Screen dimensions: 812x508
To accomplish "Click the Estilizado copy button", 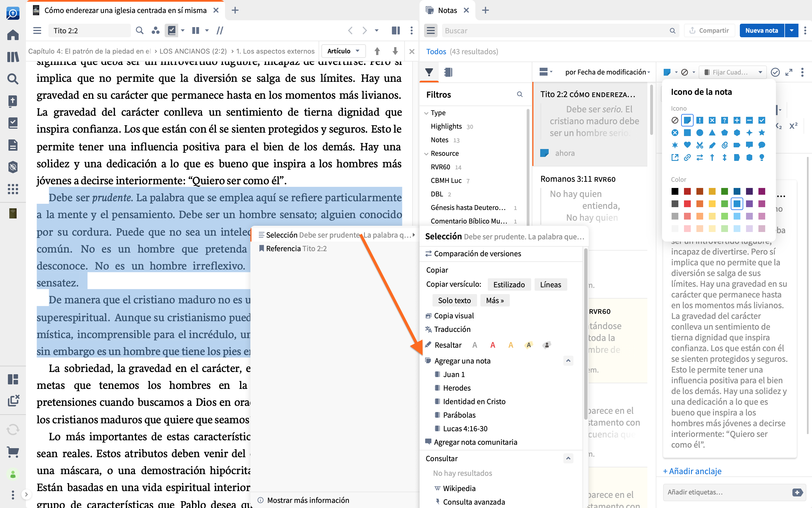I will (509, 284).
